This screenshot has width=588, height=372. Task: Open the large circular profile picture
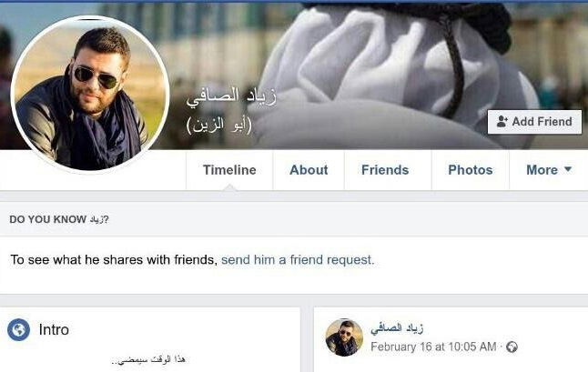point(90,94)
